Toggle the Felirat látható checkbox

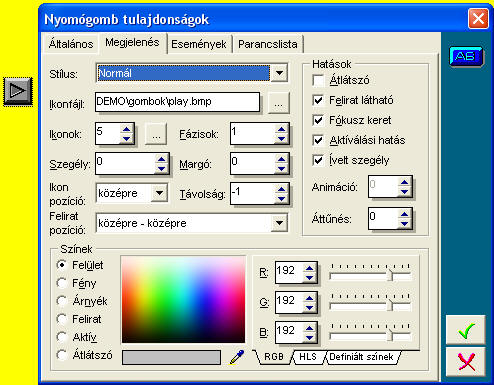point(318,100)
